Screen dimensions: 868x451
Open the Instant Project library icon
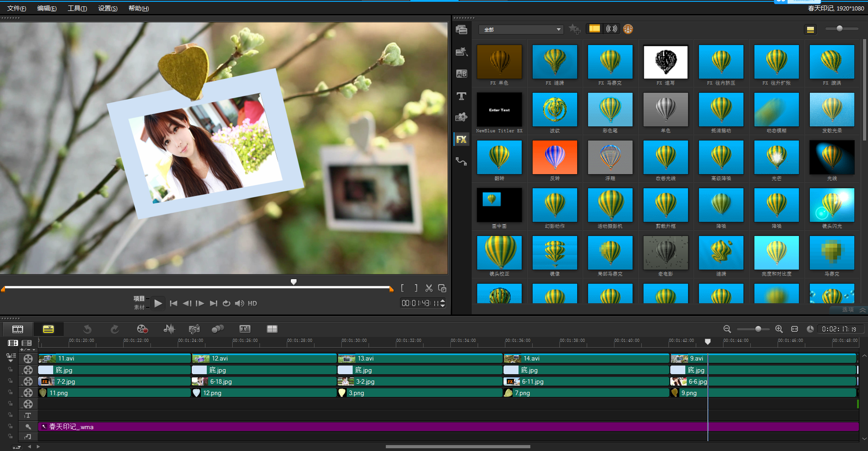[x=461, y=52]
